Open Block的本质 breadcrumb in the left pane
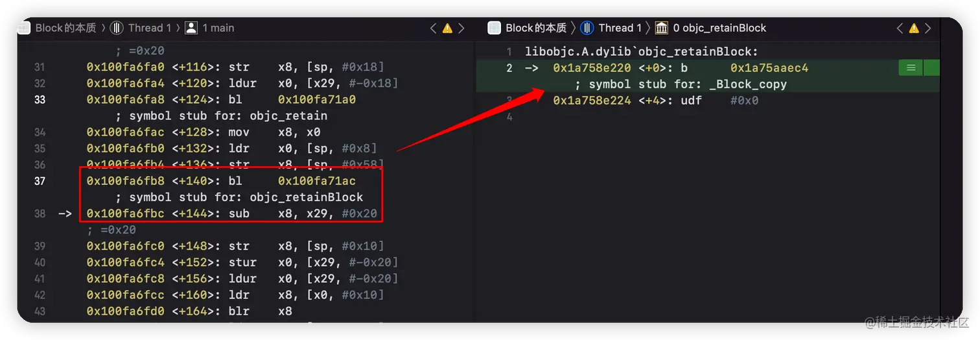This screenshot has height=340, width=980. click(65, 28)
